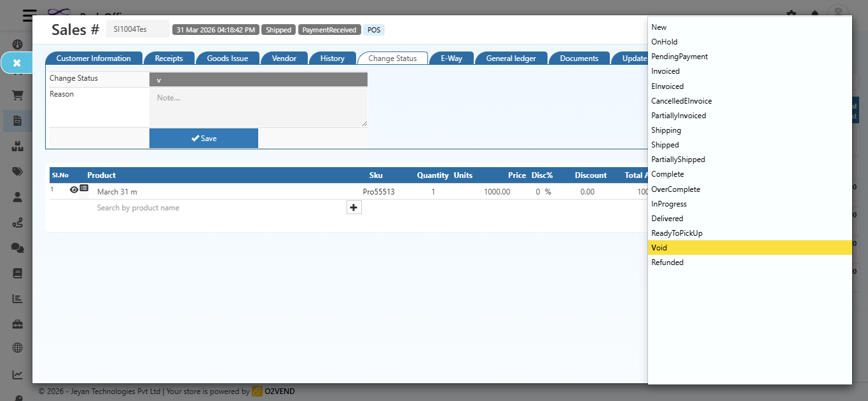
Task: Click the analytics line-chart sidebar icon
Action: (17, 374)
